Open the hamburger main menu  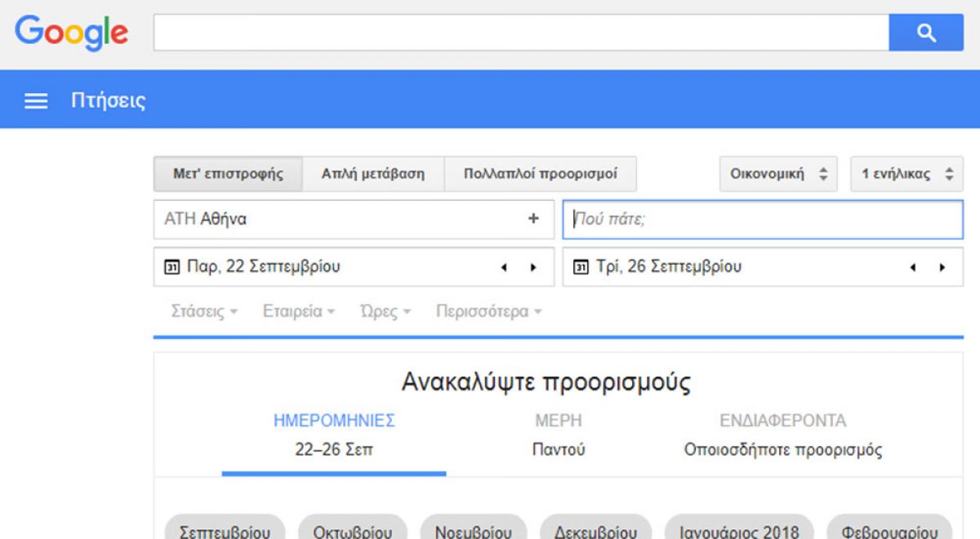[x=36, y=101]
